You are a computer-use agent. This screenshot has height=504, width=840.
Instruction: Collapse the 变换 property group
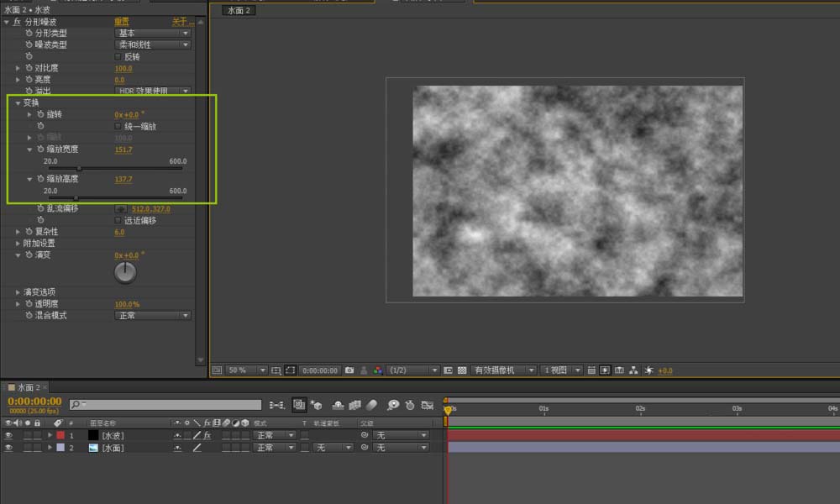pyautogui.click(x=18, y=102)
